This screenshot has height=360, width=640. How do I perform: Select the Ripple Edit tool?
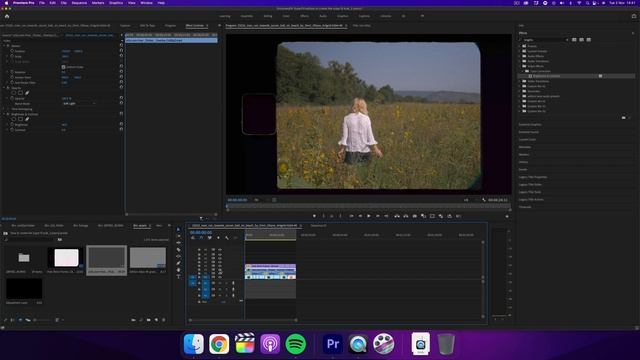tap(178, 243)
